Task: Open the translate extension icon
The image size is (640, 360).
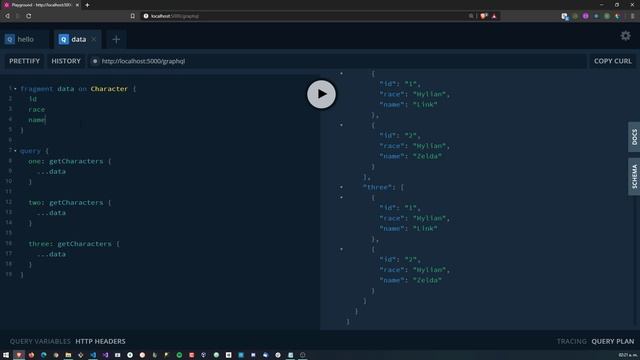Action: point(564,16)
